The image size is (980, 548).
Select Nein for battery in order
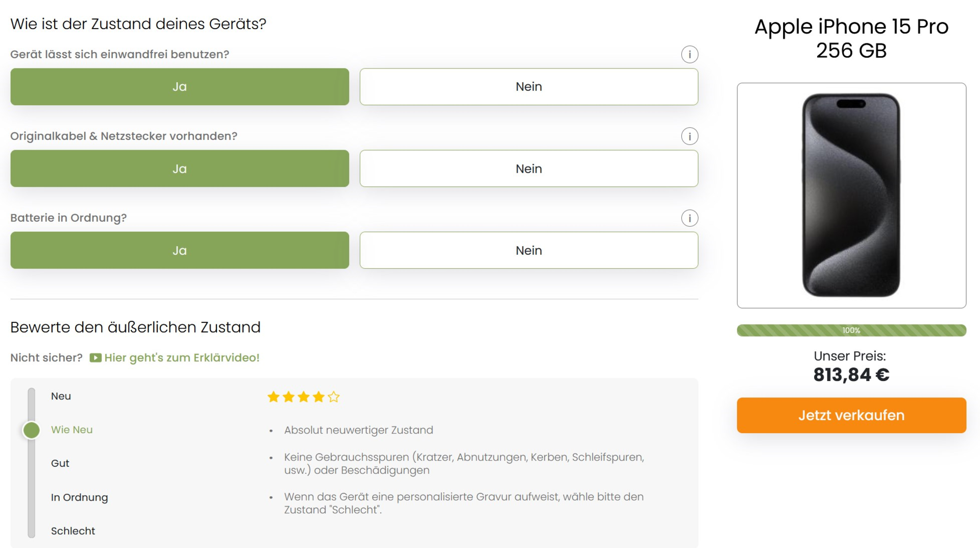pyautogui.click(x=528, y=250)
